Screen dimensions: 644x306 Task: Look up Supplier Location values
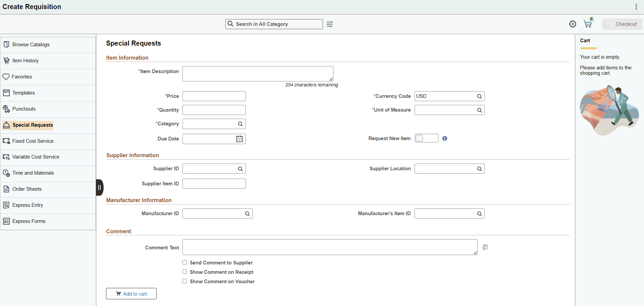click(x=480, y=169)
